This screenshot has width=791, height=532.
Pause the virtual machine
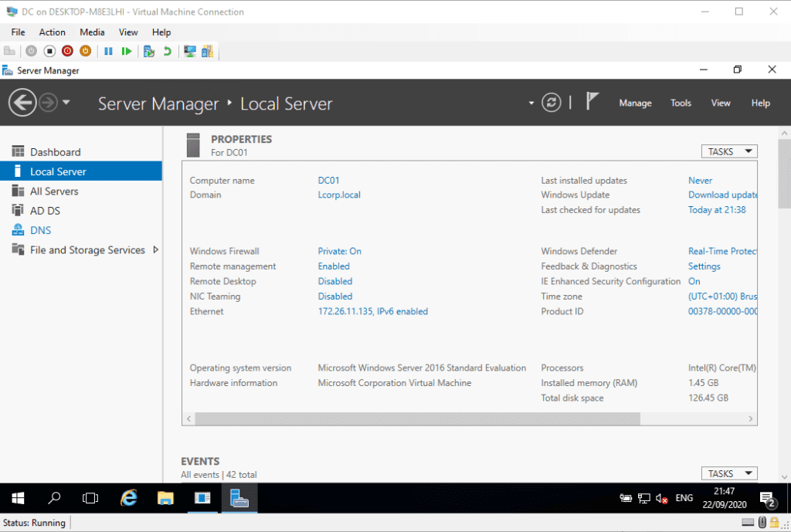[x=108, y=51]
